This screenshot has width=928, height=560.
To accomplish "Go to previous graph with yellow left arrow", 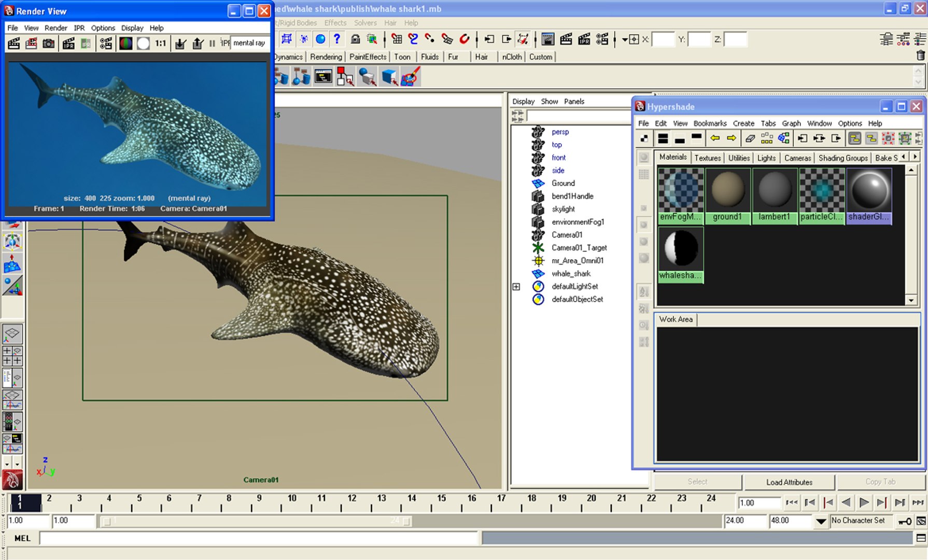I will (715, 138).
